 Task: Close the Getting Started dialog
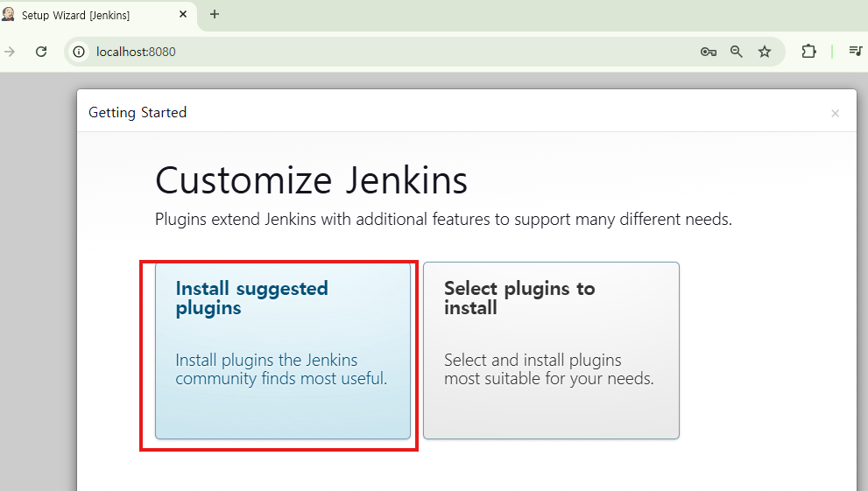[x=835, y=114]
